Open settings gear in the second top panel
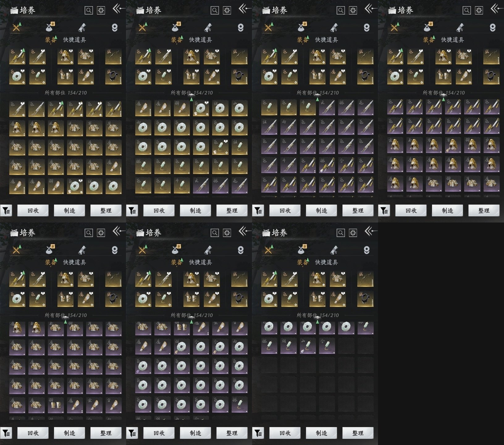This screenshot has width=504, height=445. point(227,11)
